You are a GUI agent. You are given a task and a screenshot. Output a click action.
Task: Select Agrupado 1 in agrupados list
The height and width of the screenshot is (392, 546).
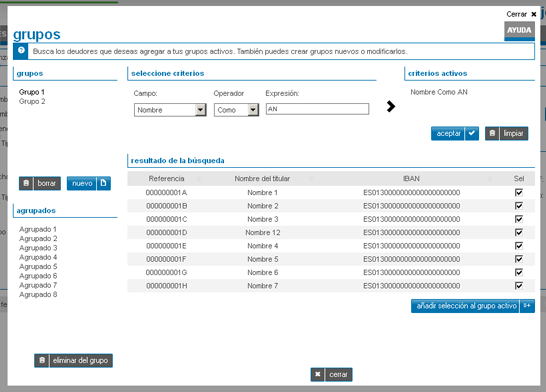38,229
